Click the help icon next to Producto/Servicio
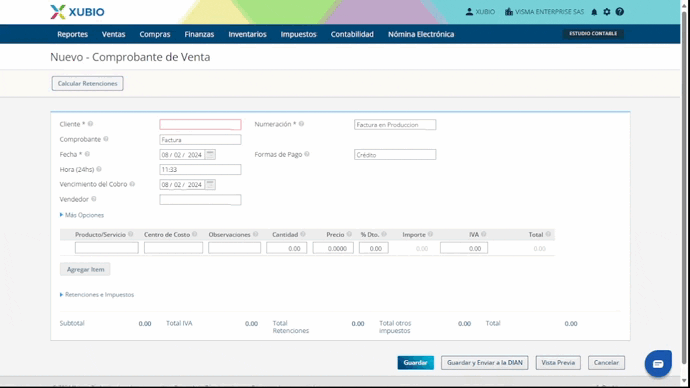 click(131, 234)
